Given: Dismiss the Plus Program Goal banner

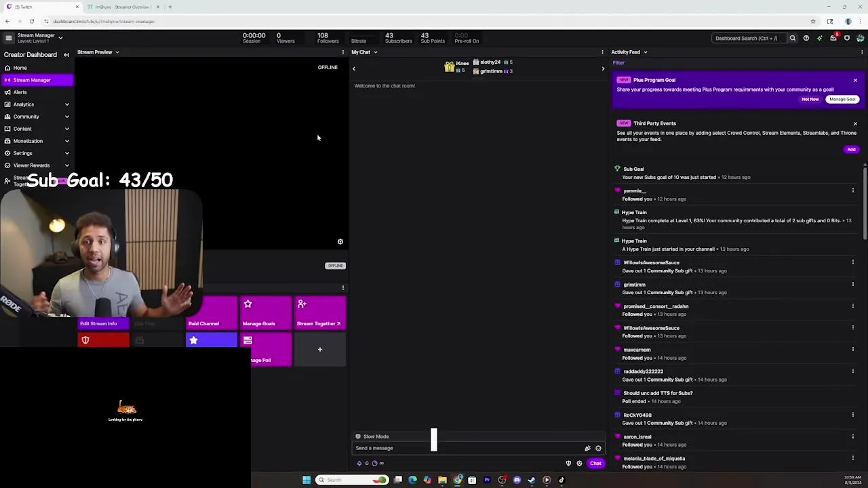Looking at the screenshot, I should tap(855, 81).
